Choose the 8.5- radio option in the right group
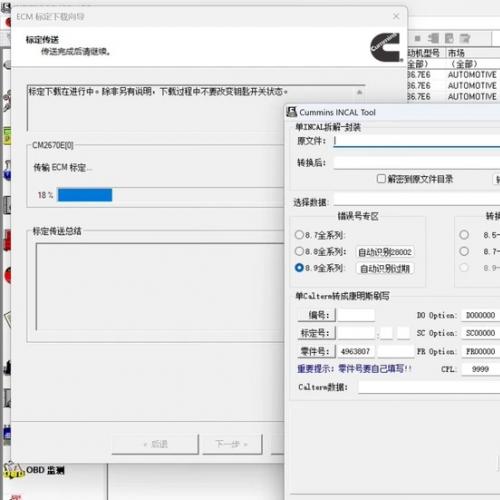Screen dimensions: 500x500 [464, 235]
